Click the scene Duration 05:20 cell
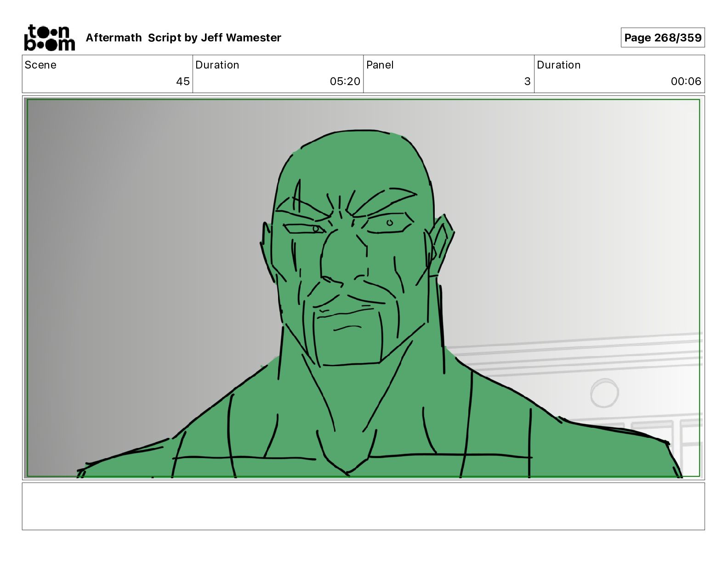 [278, 74]
